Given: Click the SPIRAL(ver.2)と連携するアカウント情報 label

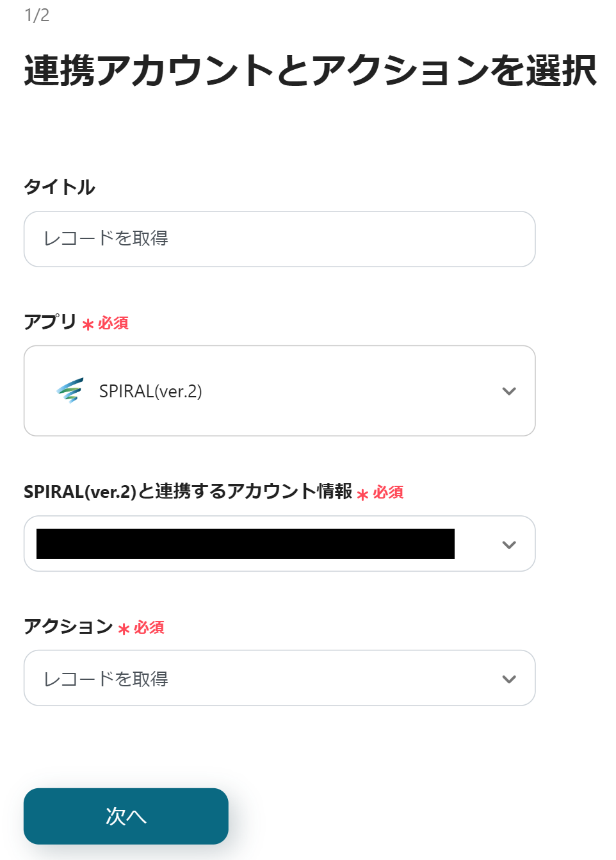Looking at the screenshot, I should [x=188, y=492].
